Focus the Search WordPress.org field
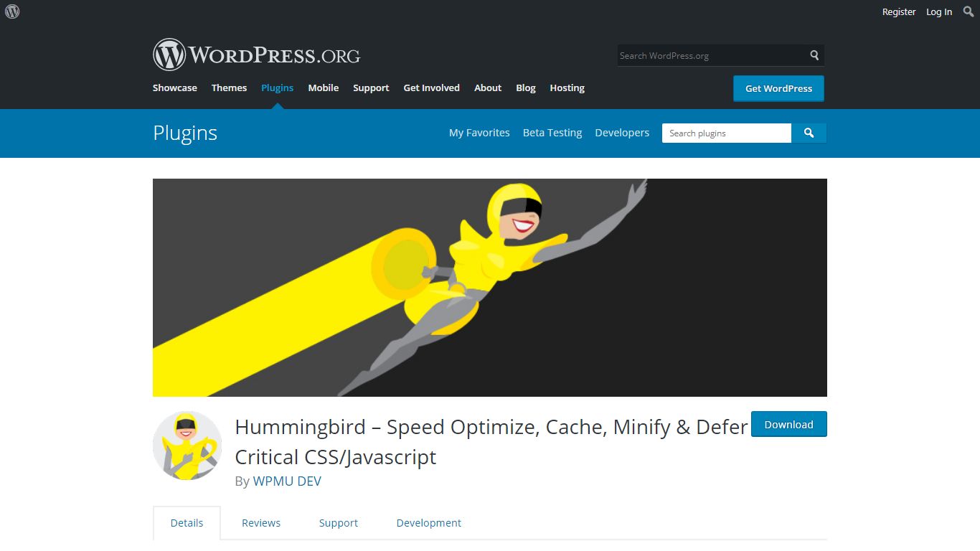 [x=712, y=55]
